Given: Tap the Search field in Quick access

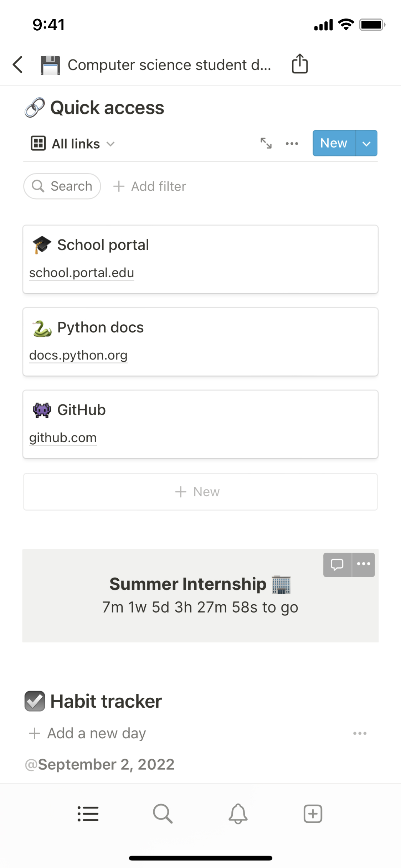Looking at the screenshot, I should (62, 186).
